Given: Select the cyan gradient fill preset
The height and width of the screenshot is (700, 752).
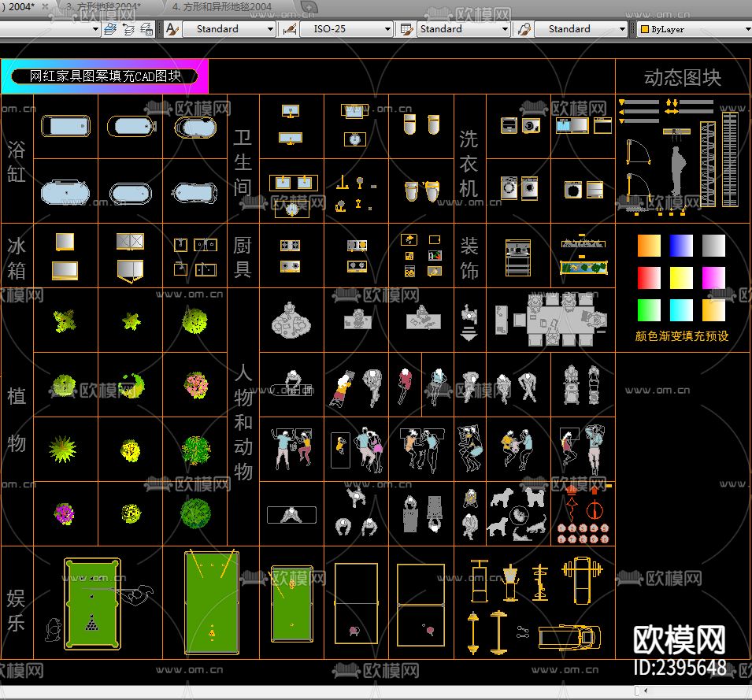Looking at the screenshot, I should click(x=681, y=310).
